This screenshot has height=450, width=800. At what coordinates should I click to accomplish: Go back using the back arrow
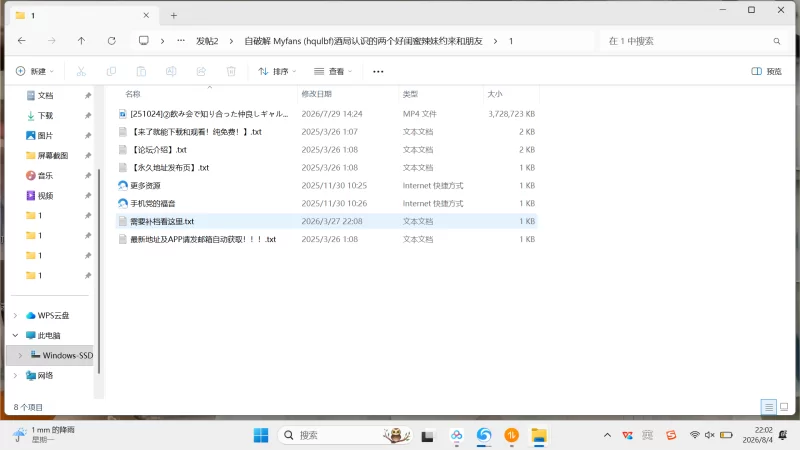tap(21, 41)
